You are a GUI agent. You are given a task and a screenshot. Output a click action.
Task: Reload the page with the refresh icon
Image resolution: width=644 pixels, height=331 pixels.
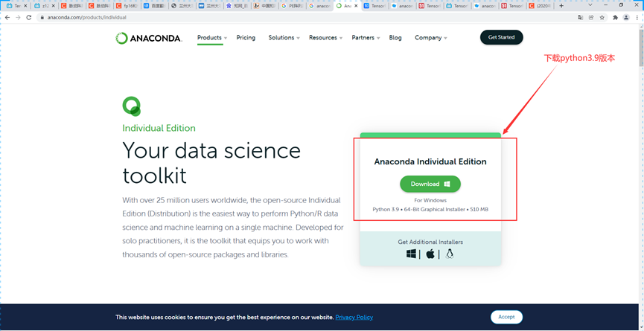[x=29, y=18]
